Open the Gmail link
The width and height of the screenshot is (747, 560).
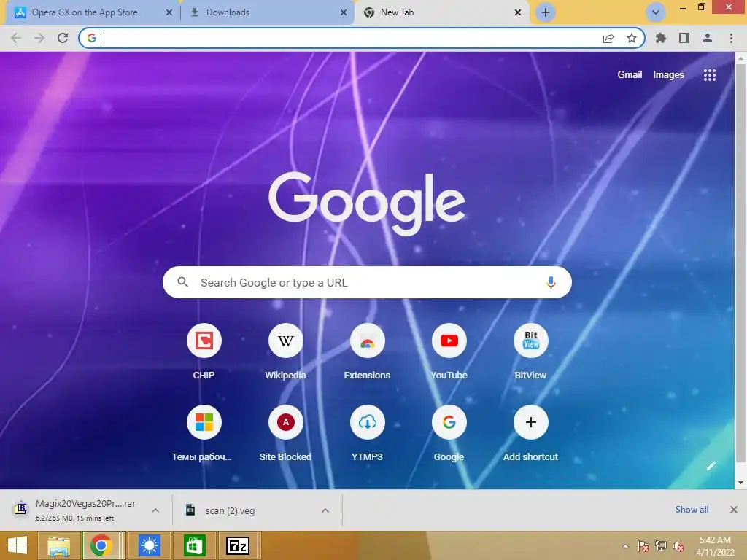point(630,75)
